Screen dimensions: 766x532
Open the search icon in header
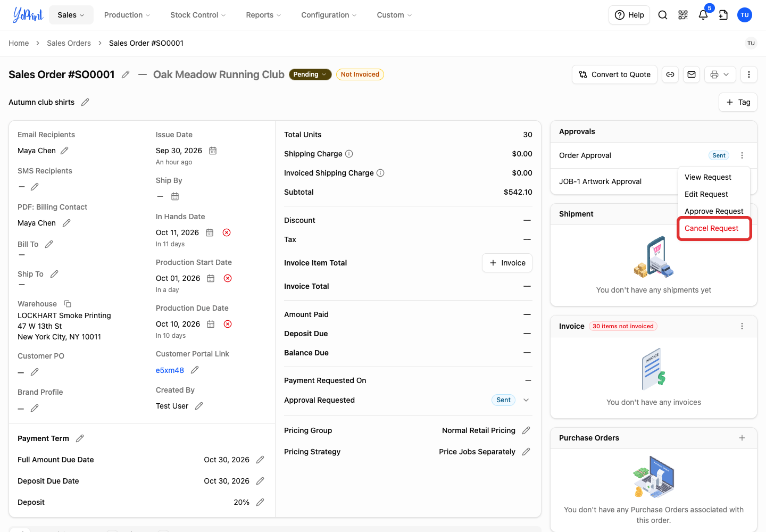pyautogui.click(x=663, y=15)
